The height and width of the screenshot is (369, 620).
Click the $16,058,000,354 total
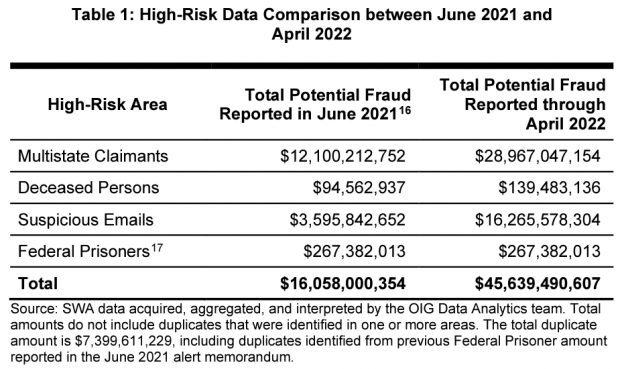point(343,284)
